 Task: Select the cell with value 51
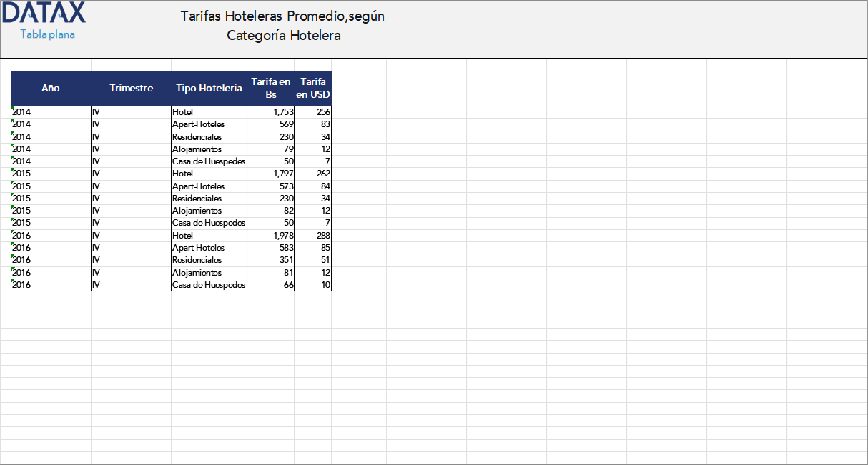(x=312, y=260)
